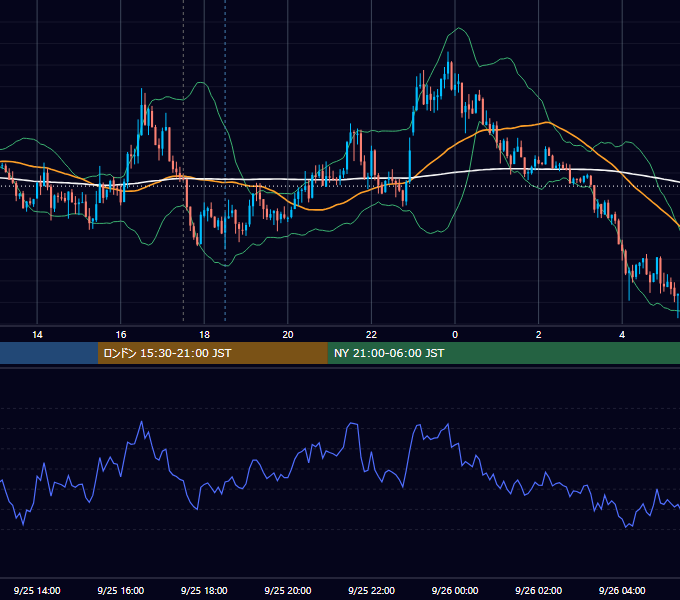This screenshot has width=680, height=600.
Task: Click the 22 hour label on price chart
Action: (371, 335)
